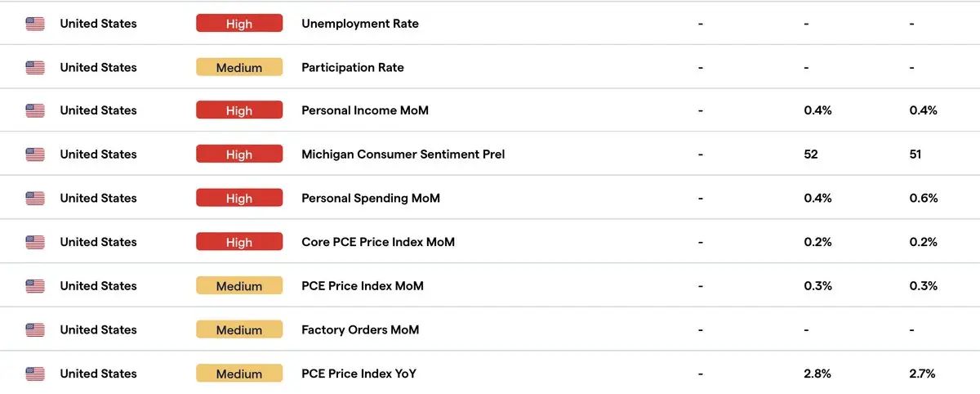The image size is (980, 394).
Task: Click the flag icon in Personal Spending MoM row
Action: click(35, 199)
